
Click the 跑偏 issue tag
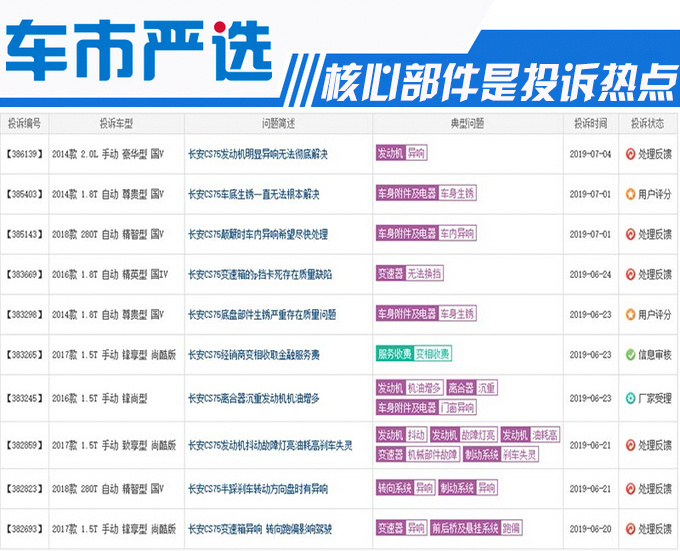tap(511, 528)
